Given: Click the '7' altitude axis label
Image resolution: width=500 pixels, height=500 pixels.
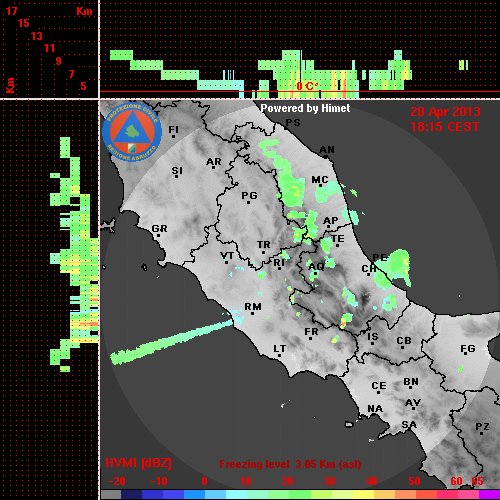Looking at the screenshot, I should point(71,74).
